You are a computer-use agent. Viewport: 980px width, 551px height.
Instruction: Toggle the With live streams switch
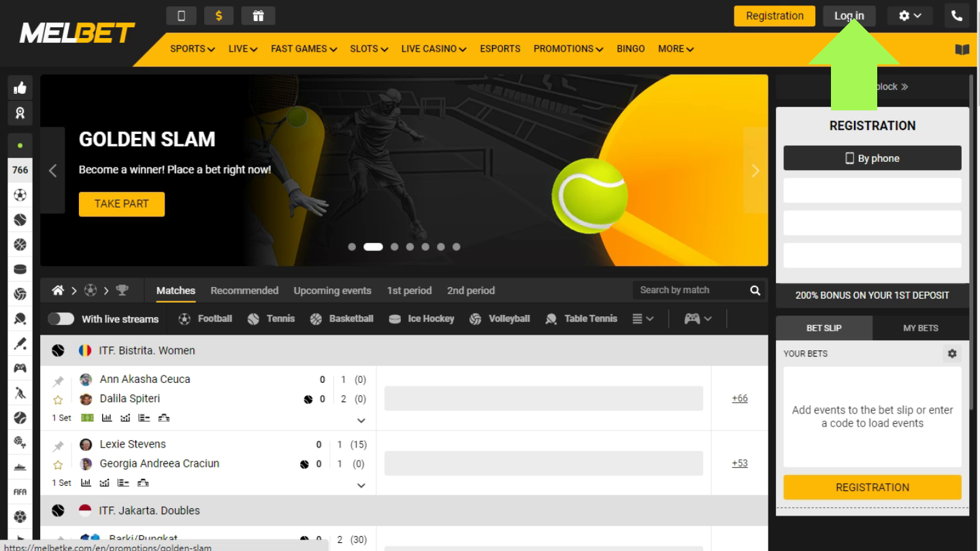tap(61, 319)
